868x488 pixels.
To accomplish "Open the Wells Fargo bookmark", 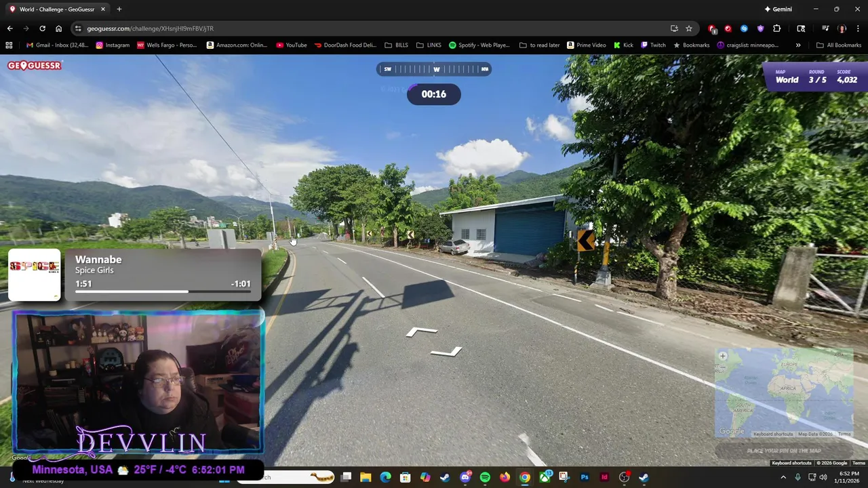I will pos(167,45).
